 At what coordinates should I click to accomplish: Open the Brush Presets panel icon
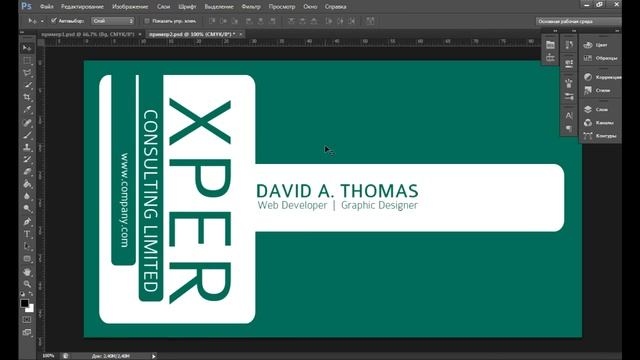click(569, 96)
